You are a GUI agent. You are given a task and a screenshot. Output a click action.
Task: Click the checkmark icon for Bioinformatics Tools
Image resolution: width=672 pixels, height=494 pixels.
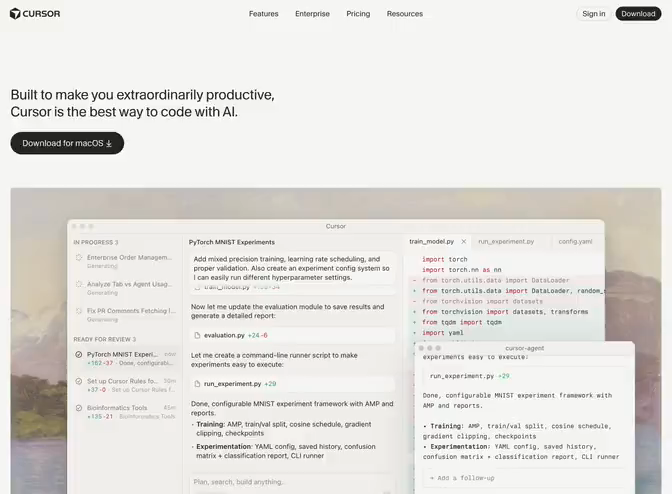pyautogui.click(x=79, y=408)
